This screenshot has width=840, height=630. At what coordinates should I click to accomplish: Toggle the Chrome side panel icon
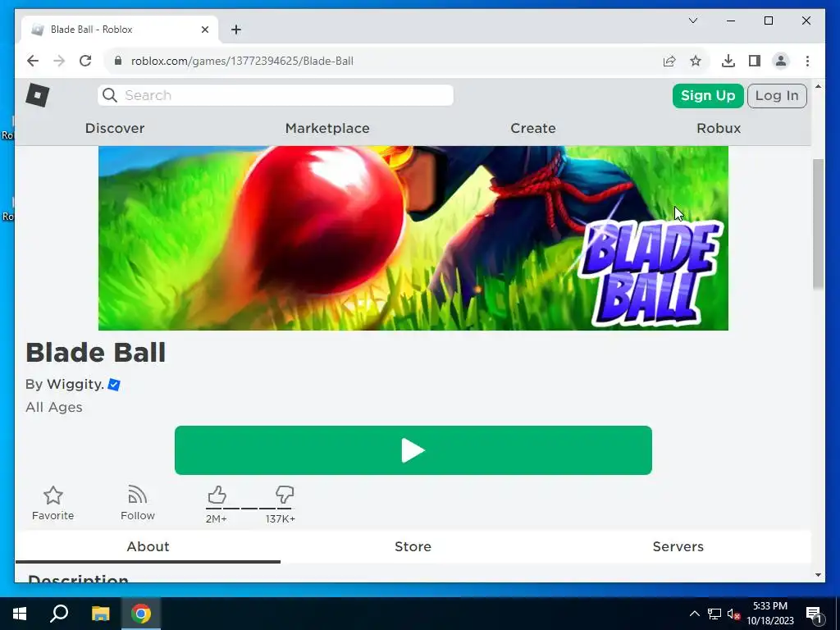click(x=755, y=61)
